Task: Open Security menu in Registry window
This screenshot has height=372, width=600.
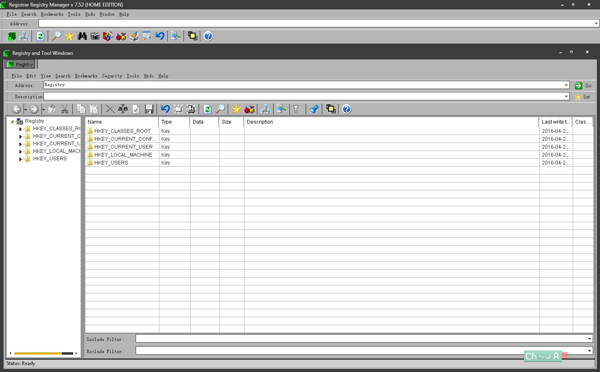Action: coord(112,76)
